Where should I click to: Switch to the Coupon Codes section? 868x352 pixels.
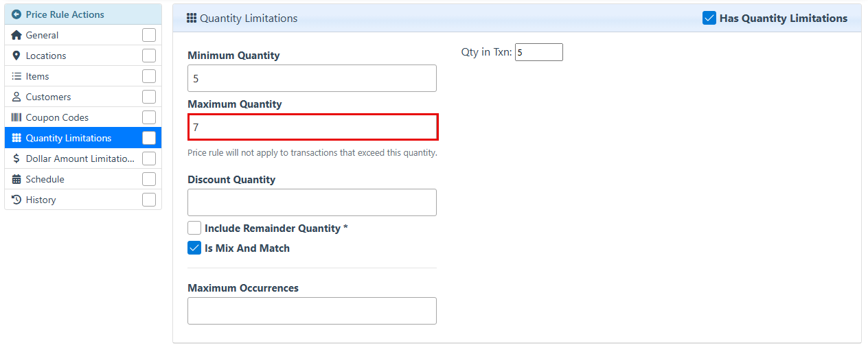(x=57, y=117)
